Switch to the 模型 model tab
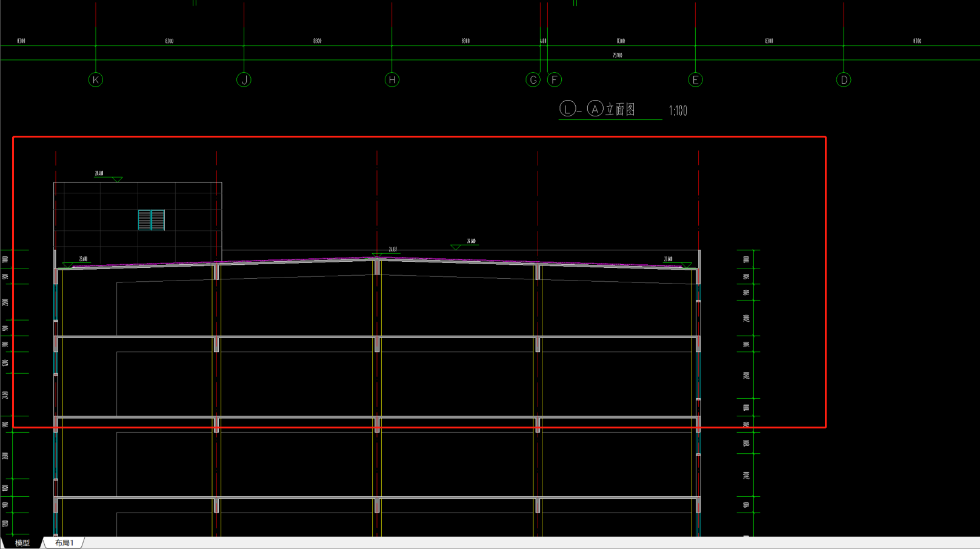This screenshot has height=549, width=980. (22, 543)
